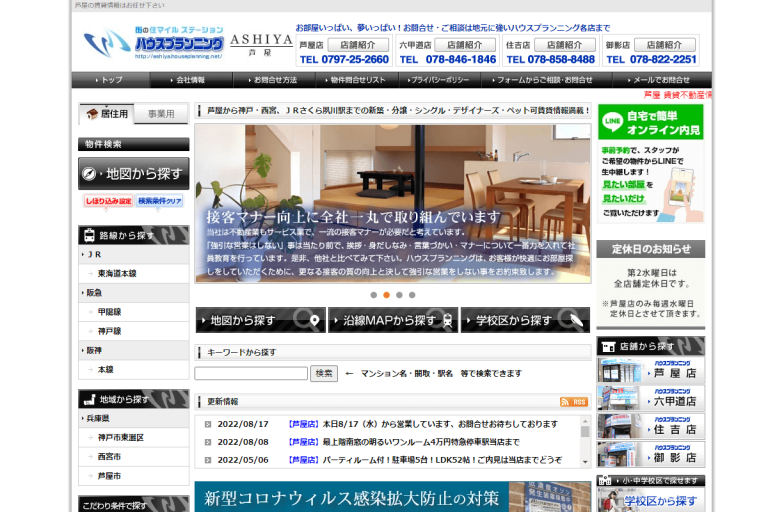The height and width of the screenshot is (512, 768).
Task: Switch to 事業用 tab
Action: coord(161,114)
